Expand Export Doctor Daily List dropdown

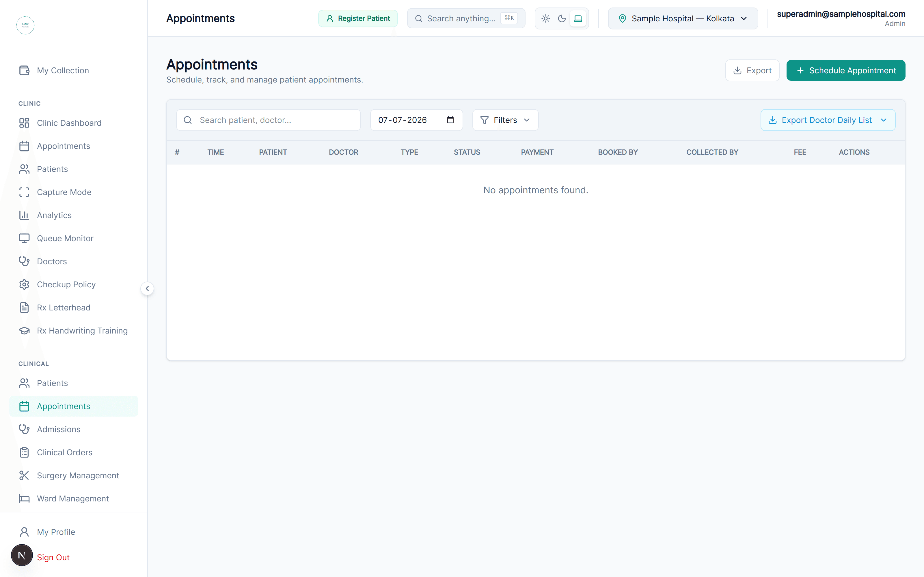coord(828,120)
